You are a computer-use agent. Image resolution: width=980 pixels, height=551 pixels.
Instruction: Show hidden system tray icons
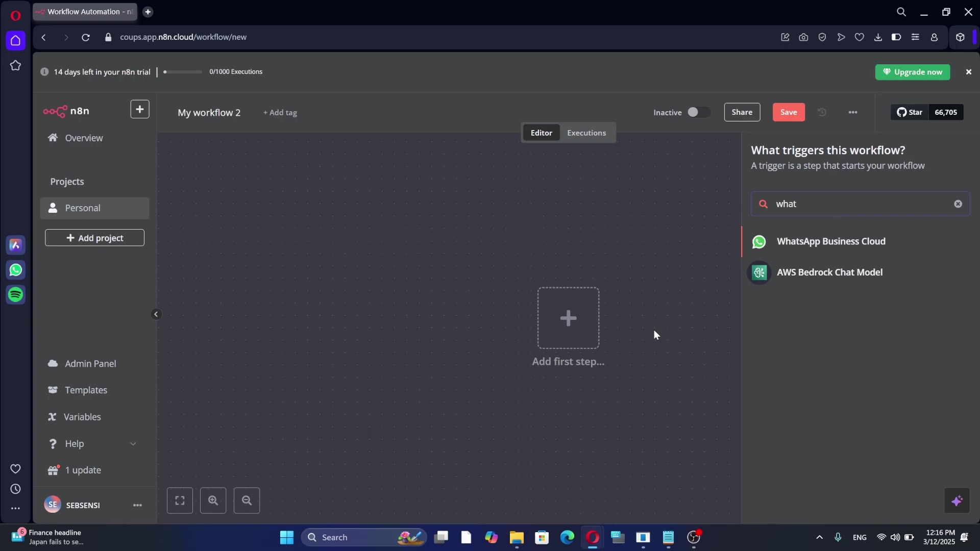click(819, 537)
